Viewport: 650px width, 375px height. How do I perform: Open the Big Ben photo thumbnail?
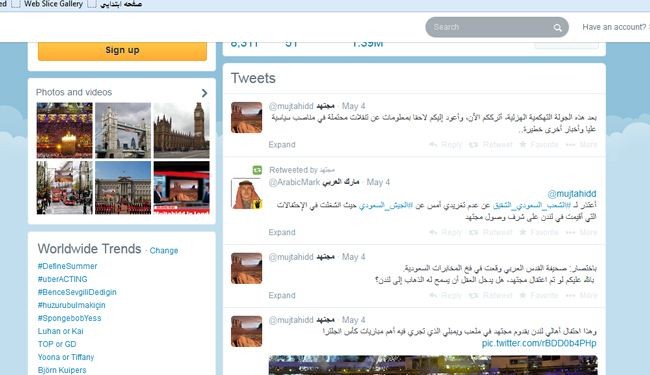pos(182,131)
